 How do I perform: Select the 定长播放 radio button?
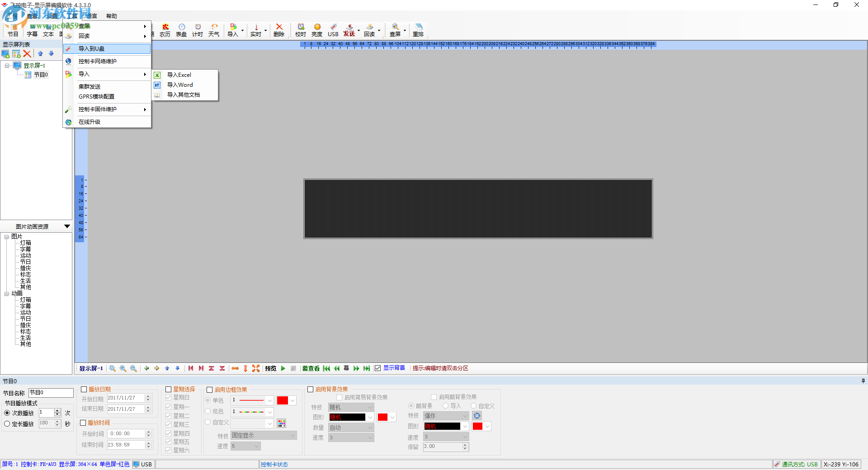point(7,424)
